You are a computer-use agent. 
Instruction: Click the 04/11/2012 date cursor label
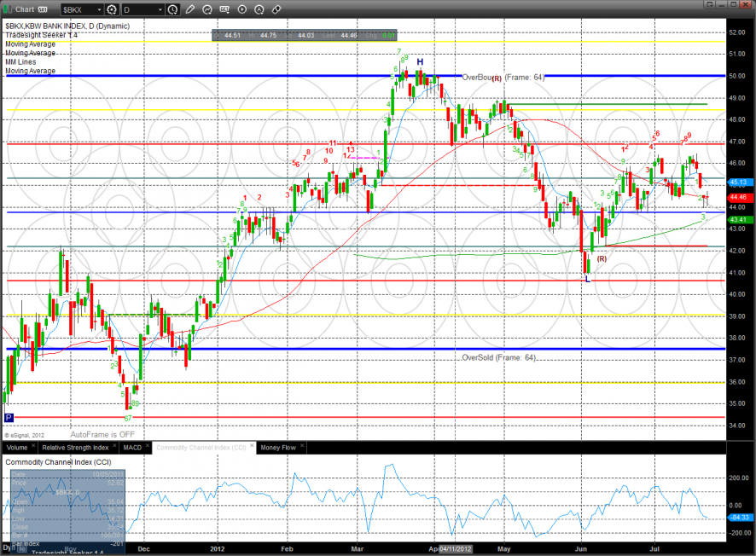coord(455,549)
